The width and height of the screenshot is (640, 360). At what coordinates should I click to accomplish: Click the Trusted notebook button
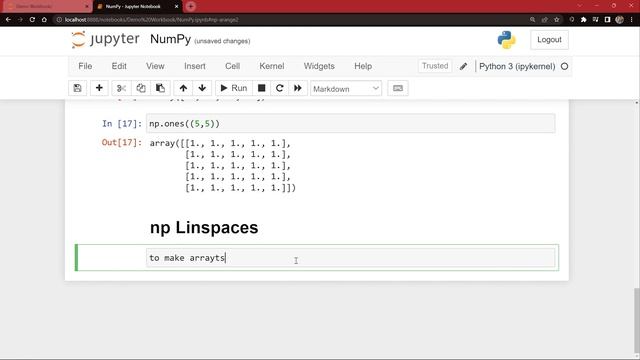[435, 66]
